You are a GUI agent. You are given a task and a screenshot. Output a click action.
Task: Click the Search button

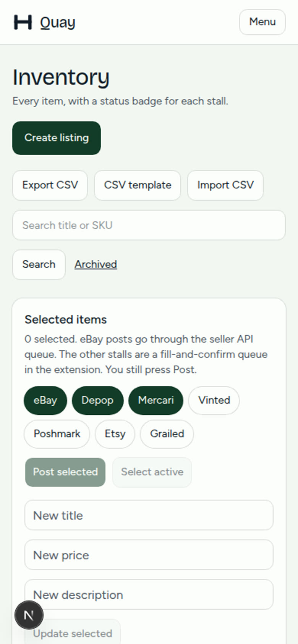(x=39, y=265)
